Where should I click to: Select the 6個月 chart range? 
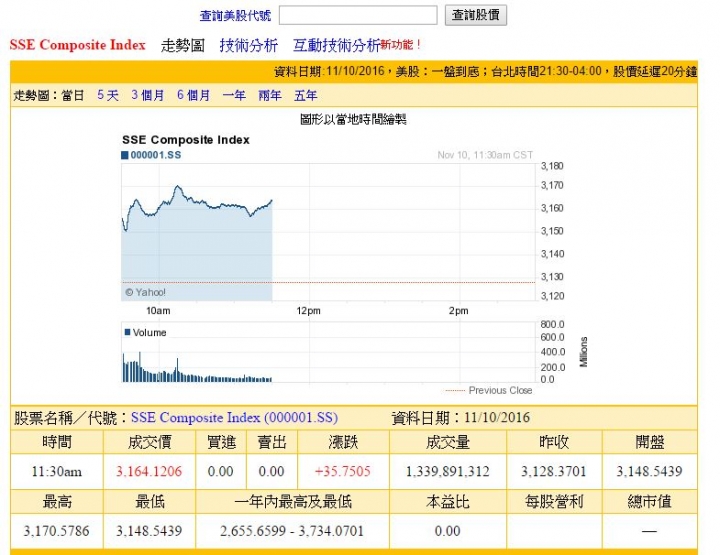point(193,95)
